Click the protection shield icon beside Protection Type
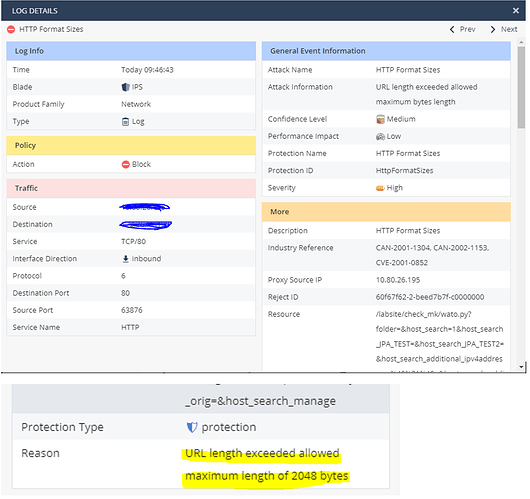The width and height of the screenshot is (530, 499). (192, 428)
